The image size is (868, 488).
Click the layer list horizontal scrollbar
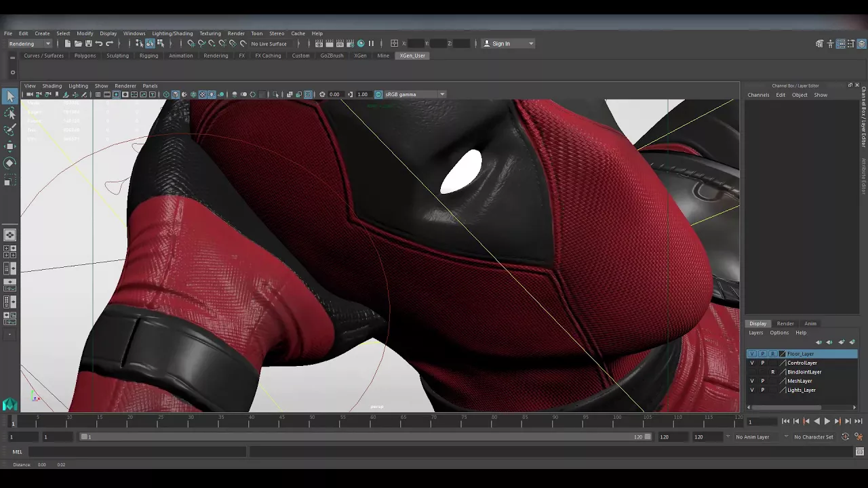[x=785, y=407]
